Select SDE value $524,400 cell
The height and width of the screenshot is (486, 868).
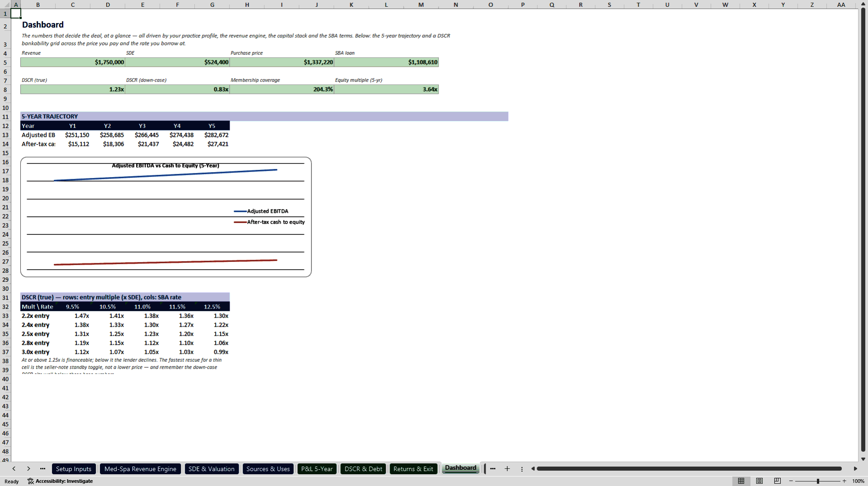coord(177,62)
